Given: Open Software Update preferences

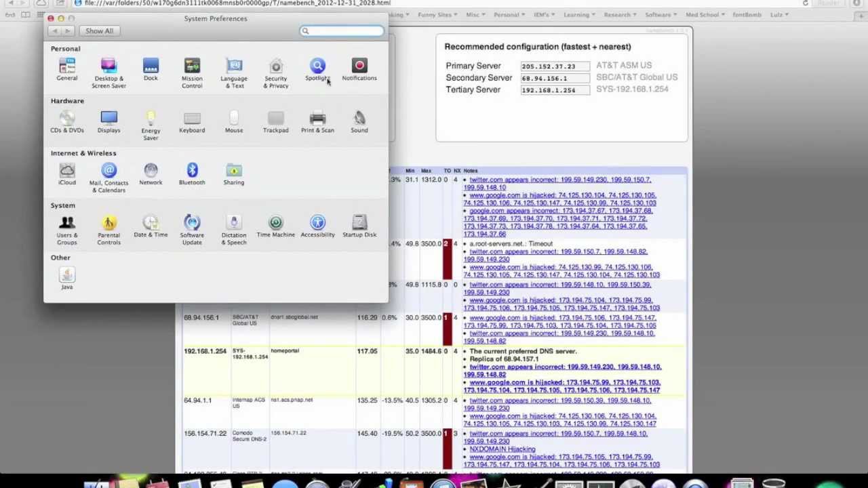Looking at the screenshot, I should pos(192,230).
